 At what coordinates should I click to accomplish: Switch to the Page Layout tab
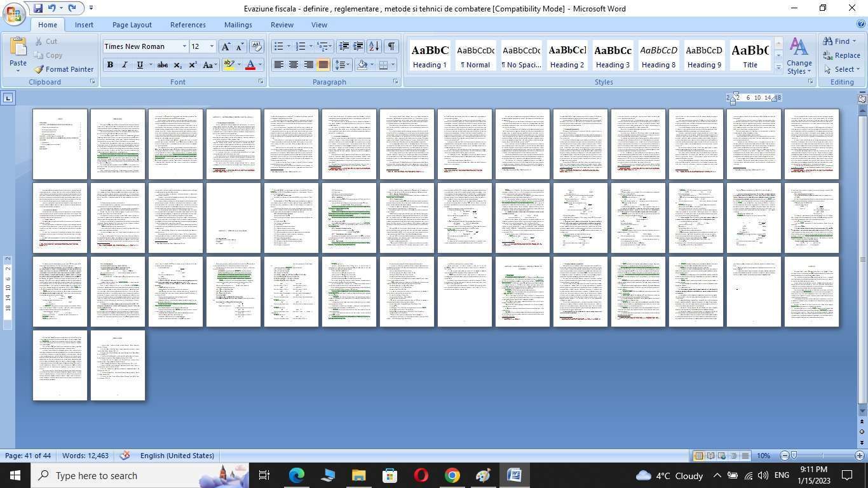[132, 25]
